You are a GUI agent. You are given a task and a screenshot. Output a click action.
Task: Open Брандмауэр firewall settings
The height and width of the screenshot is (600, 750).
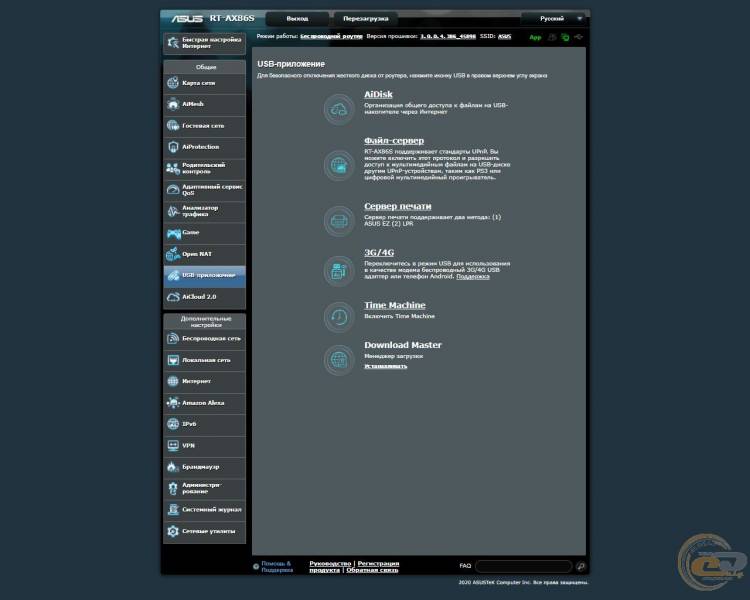(x=205, y=467)
